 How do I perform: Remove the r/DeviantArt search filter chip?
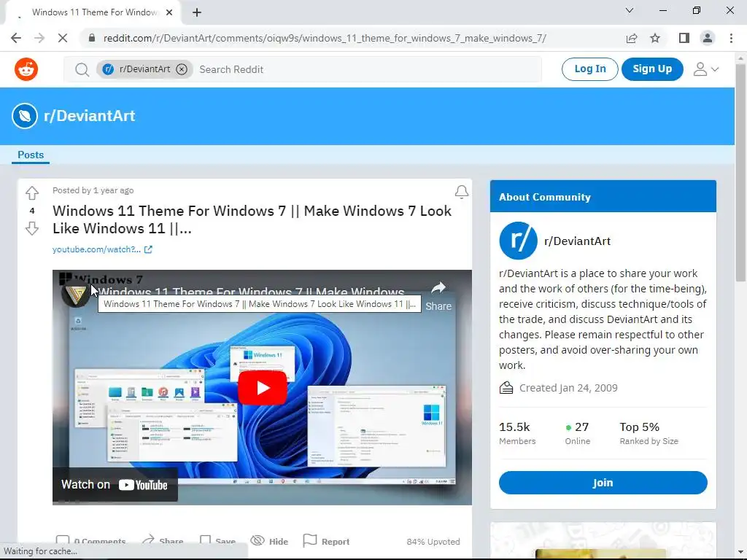click(182, 69)
